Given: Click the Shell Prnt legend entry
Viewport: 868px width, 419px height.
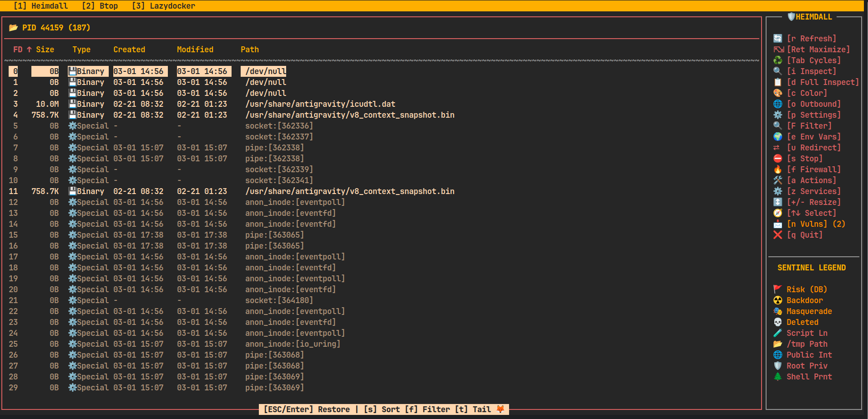Looking at the screenshot, I should [x=802, y=377].
